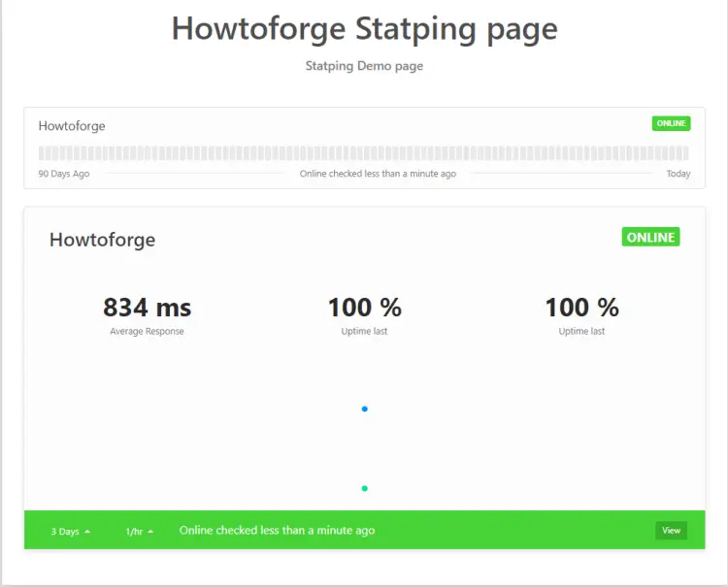Select the 834 ms average response value
The width and height of the screenshot is (728, 587).
(148, 308)
